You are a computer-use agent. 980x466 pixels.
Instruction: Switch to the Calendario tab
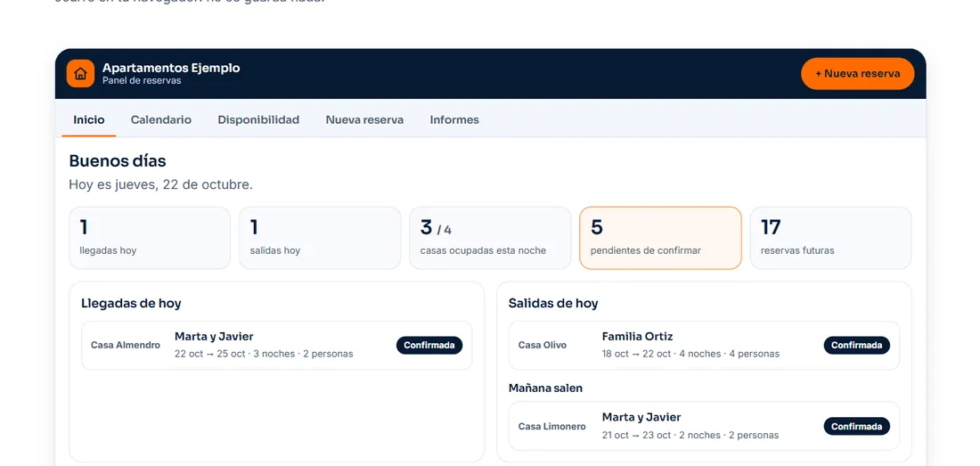(161, 120)
